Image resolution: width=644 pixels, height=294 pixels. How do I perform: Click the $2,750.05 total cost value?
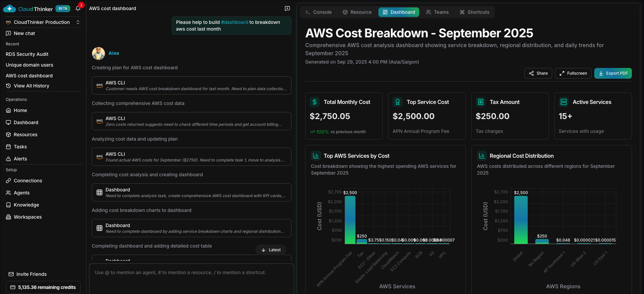pyautogui.click(x=330, y=116)
